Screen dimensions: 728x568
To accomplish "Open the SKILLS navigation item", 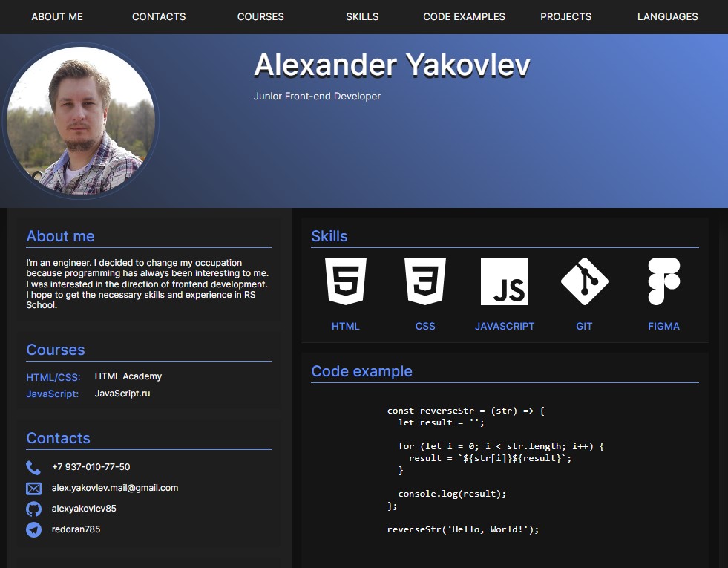I will pyautogui.click(x=361, y=16).
